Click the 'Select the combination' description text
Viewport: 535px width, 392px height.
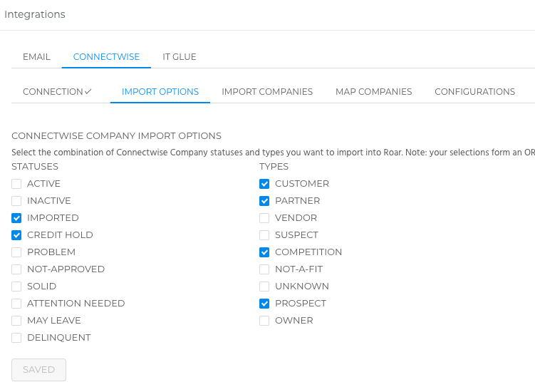273,153
